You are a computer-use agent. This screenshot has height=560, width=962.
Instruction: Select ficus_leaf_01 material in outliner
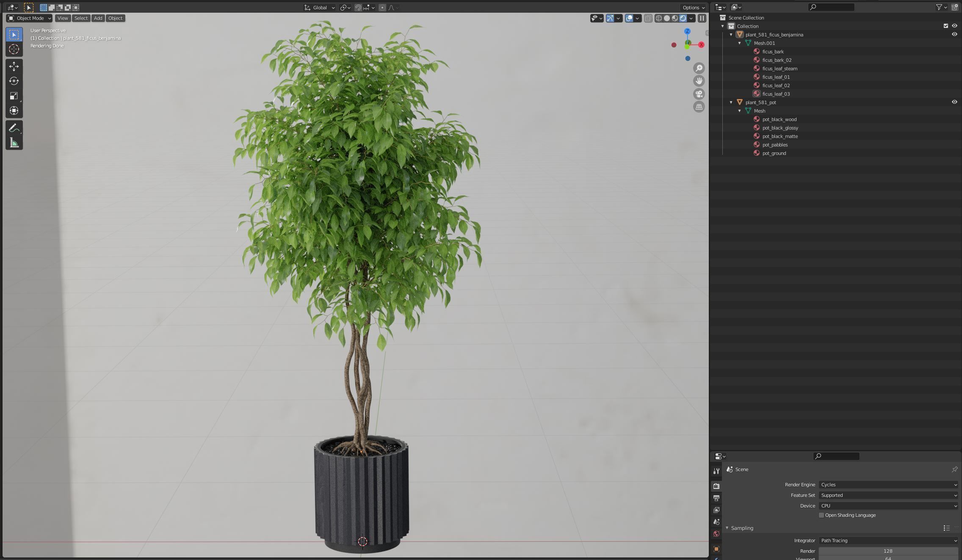(x=776, y=77)
